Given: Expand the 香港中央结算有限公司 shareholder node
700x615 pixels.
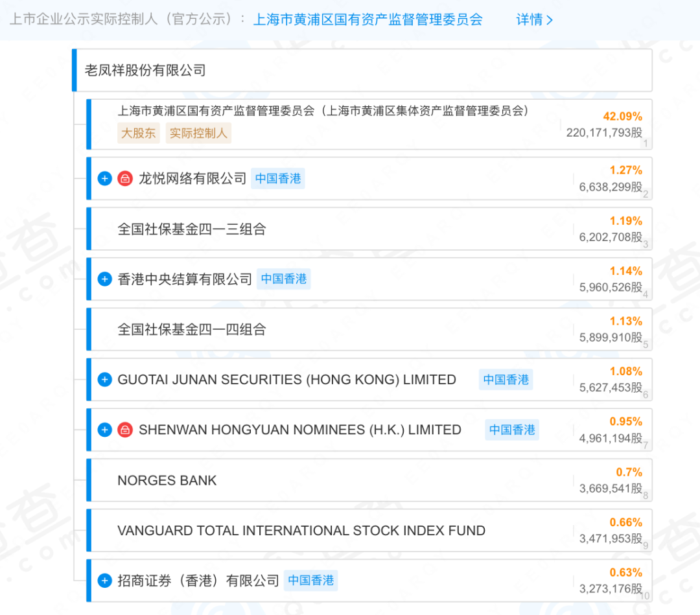Looking at the screenshot, I should pos(105,279).
